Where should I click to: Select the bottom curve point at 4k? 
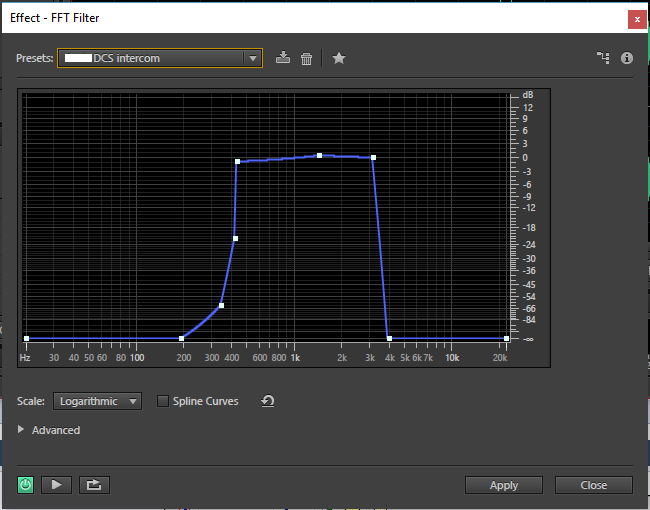pyautogui.click(x=389, y=338)
